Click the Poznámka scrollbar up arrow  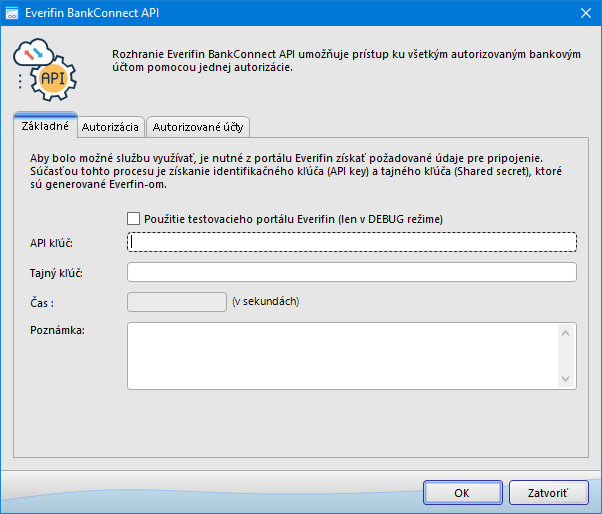[565, 333]
